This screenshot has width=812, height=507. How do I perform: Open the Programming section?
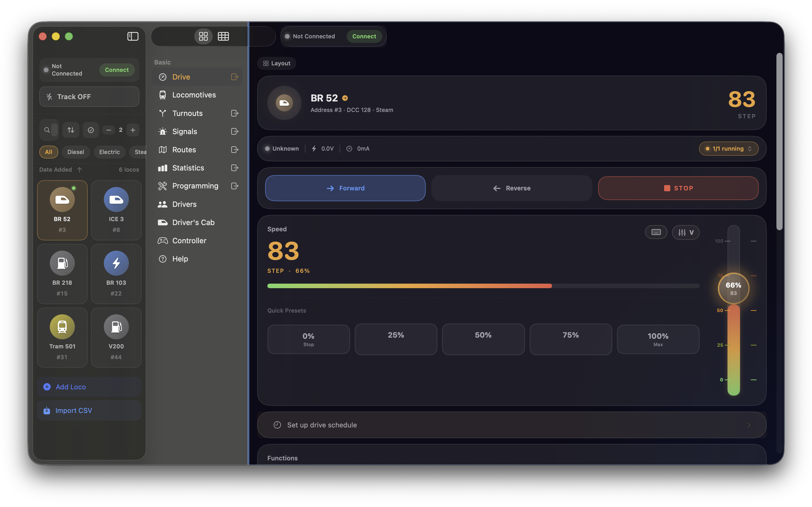(x=195, y=186)
